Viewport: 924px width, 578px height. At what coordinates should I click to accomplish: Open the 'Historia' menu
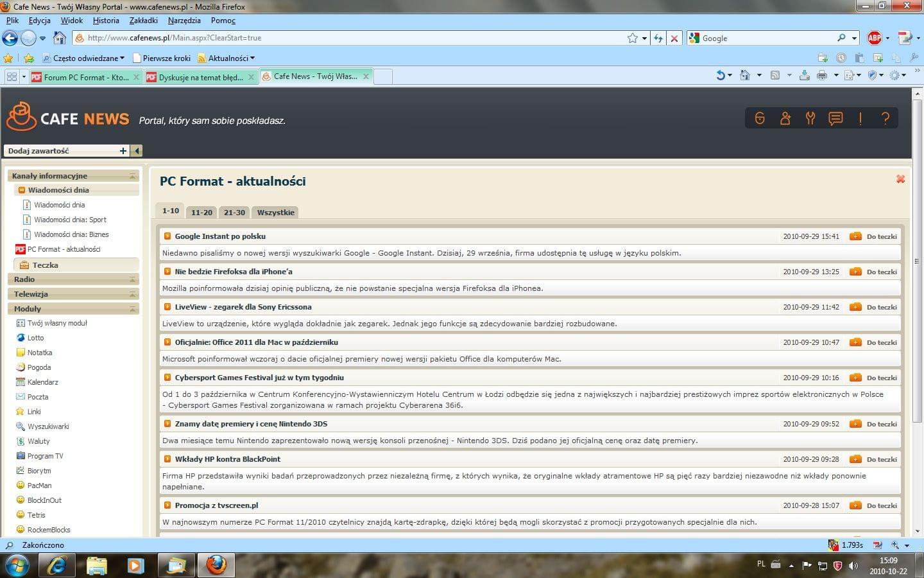coord(106,21)
